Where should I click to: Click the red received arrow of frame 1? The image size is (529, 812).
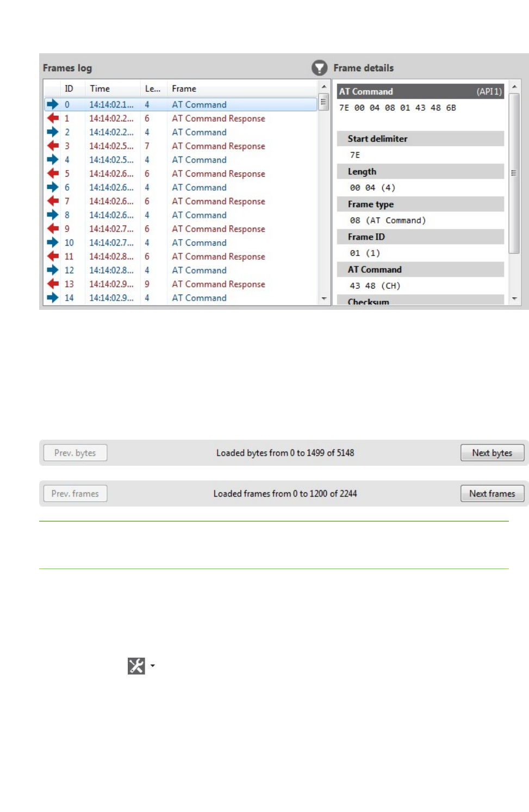(53, 118)
